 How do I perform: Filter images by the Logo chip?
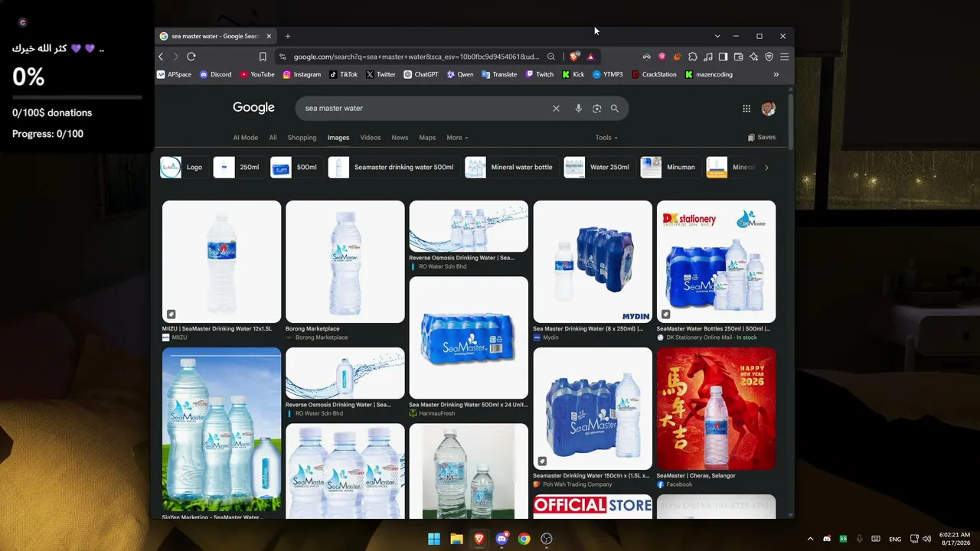182,167
